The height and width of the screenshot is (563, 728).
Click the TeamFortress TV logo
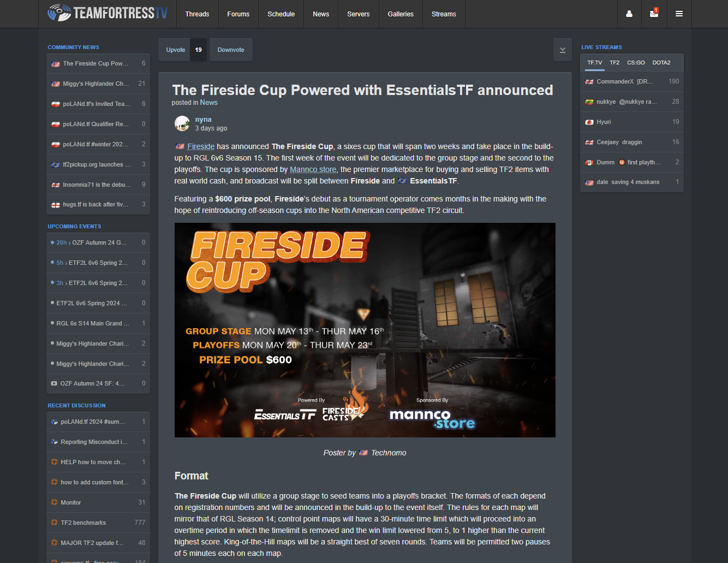click(108, 13)
